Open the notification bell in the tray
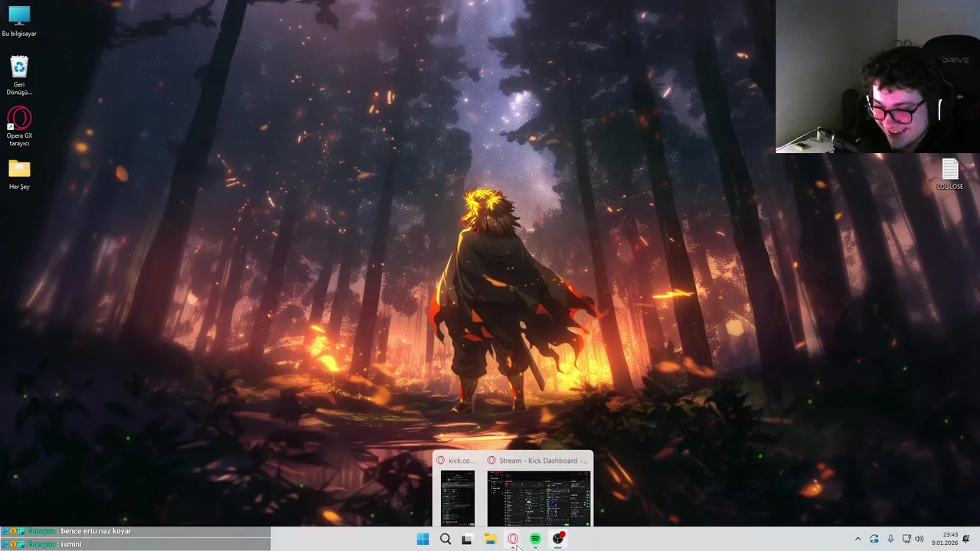The width and height of the screenshot is (980, 551). [966, 540]
